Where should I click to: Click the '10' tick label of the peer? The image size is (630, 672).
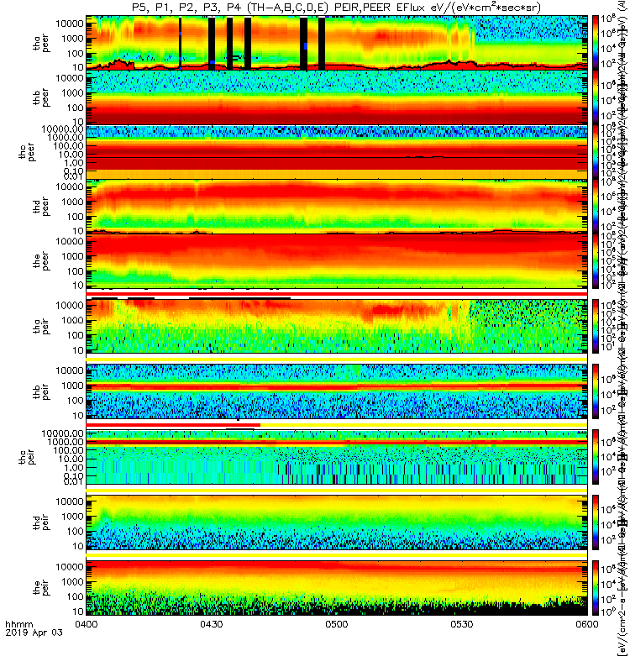pyautogui.click(x=78, y=286)
